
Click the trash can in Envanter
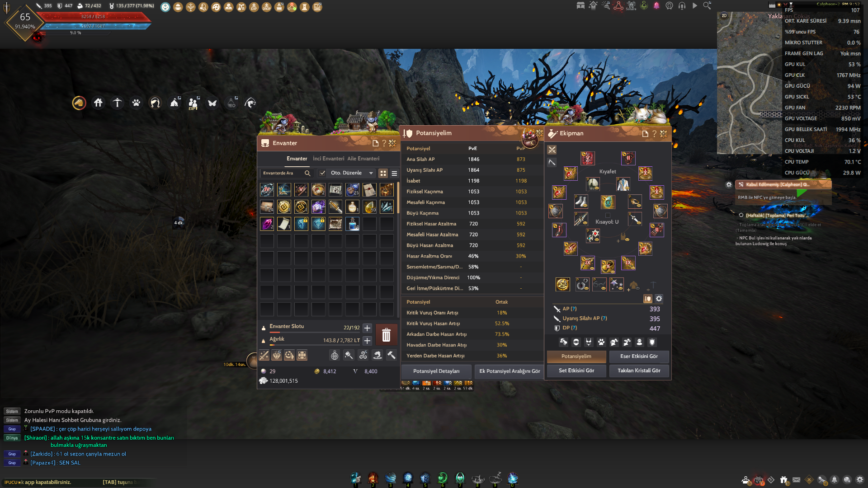386,335
